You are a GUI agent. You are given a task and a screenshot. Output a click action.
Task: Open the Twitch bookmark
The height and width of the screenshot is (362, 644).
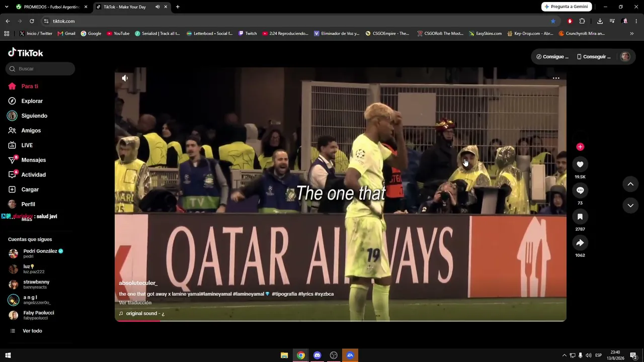click(x=248, y=34)
